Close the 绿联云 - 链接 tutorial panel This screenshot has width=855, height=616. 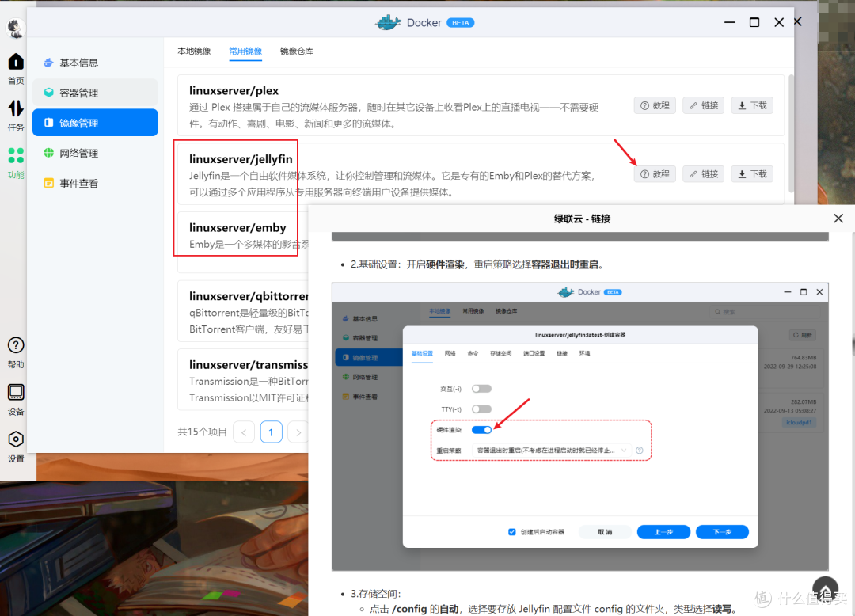(838, 219)
